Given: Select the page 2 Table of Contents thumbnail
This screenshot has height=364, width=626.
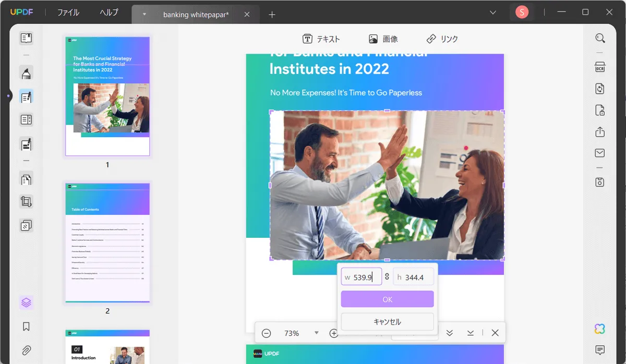Looking at the screenshot, I should click(x=107, y=242).
